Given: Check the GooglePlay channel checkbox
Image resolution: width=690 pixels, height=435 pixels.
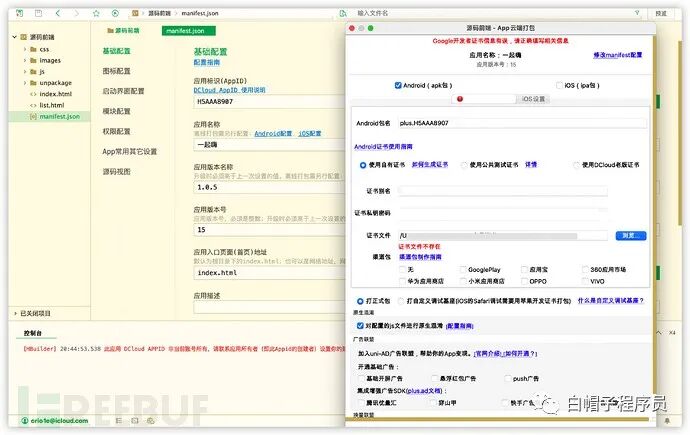Looking at the screenshot, I should pos(463,269).
